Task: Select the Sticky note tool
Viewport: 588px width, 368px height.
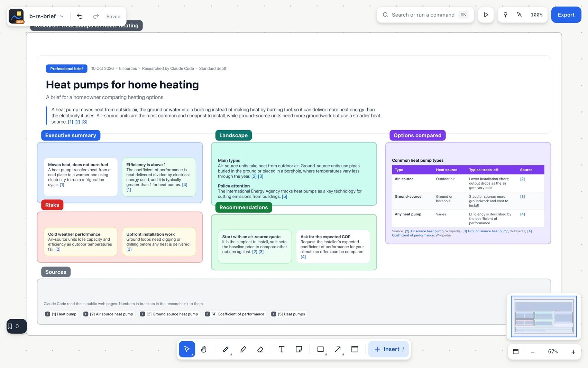Action: point(299,349)
